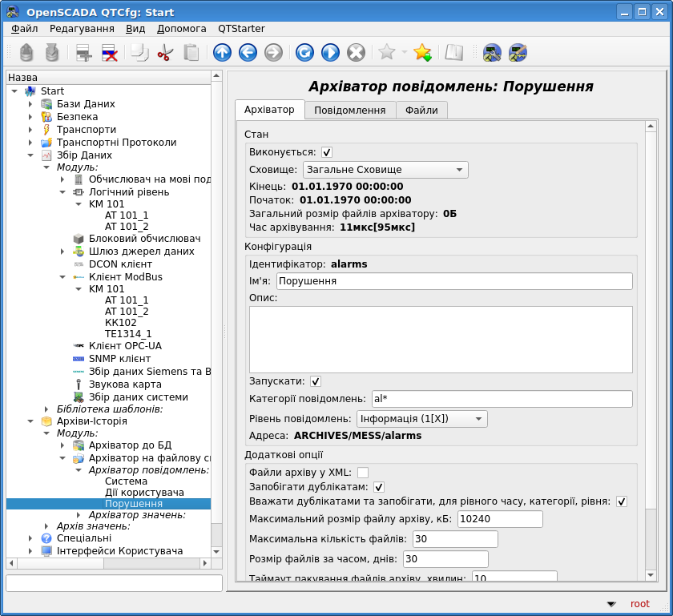Image resolution: width=673 pixels, height=616 pixels.
Task: Switch to the Повідомлення tab
Action: click(x=350, y=110)
